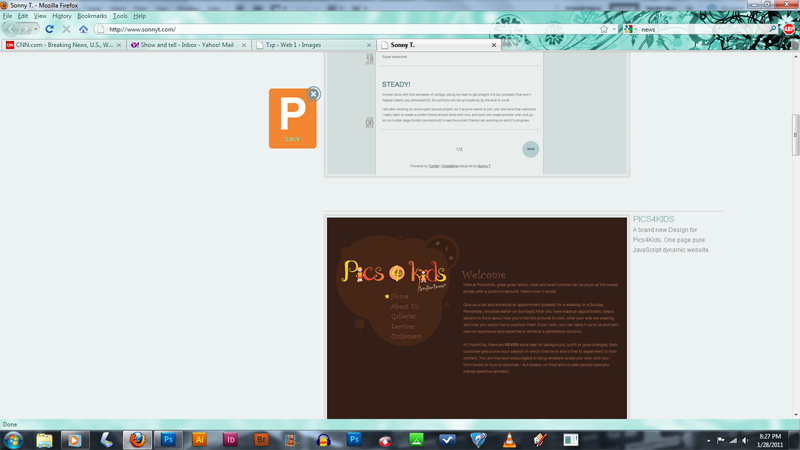Click the search box containing news

tap(703, 29)
